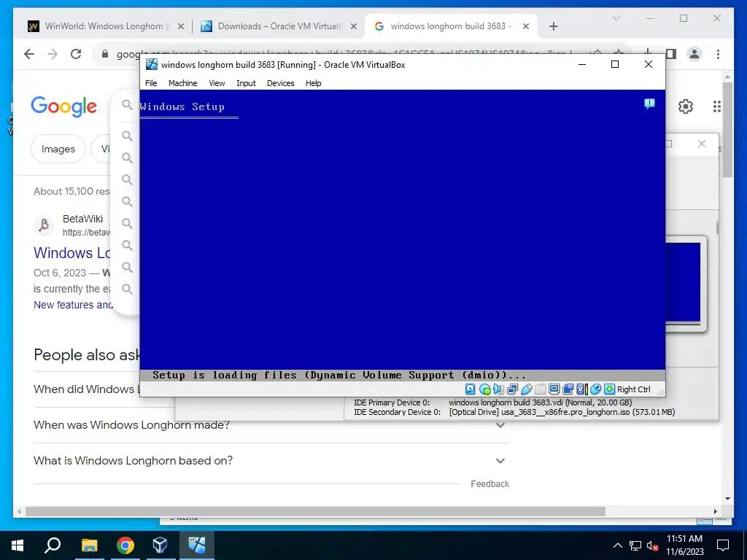Screen dimensions: 747x560
Task: Go back in Chrome
Action: (29, 54)
